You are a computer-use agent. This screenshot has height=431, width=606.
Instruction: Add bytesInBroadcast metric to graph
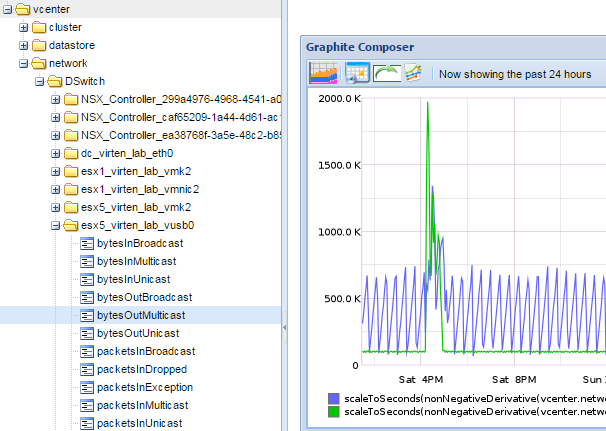(x=140, y=244)
